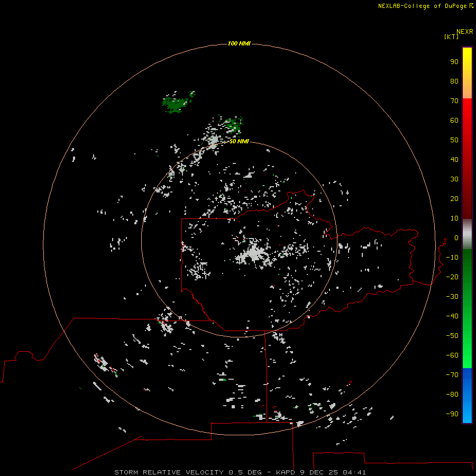Screen dimensions: 476x476
Task: Select the 90 value on the velocity scale
Action: pyautogui.click(x=454, y=62)
